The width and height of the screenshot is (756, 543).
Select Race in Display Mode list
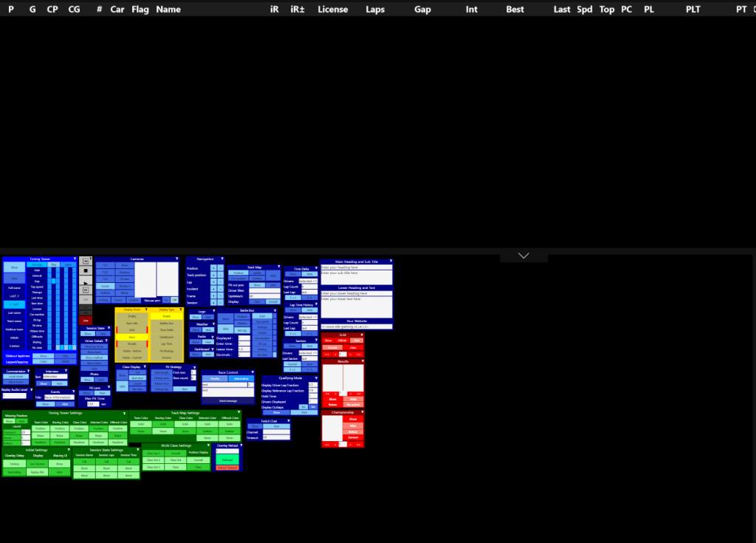coord(132,337)
